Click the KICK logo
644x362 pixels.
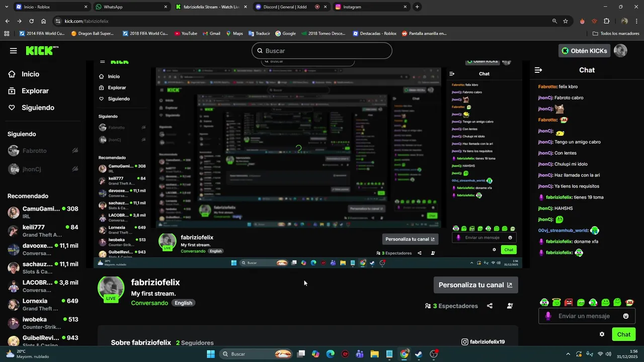pos(42,51)
